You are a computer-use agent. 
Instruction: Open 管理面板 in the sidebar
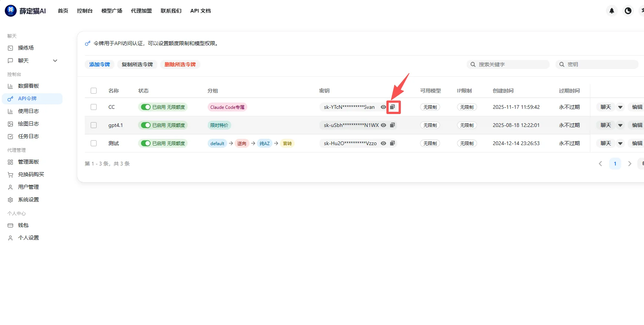pyautogui.click(x=32, y=162)
